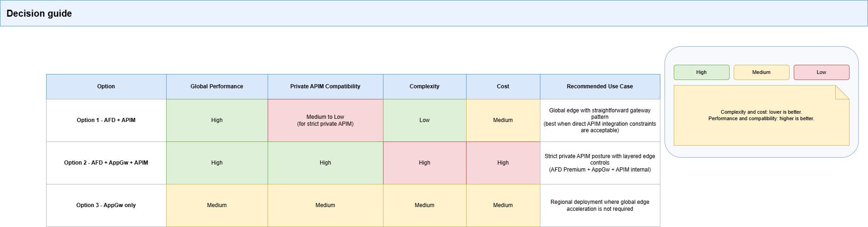
Task: Click the green High legend swatch
Action: click(x=701, y=73)
